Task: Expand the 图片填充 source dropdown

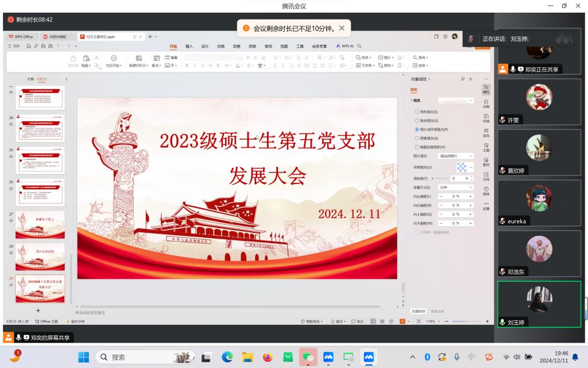Action: [x=456, y=156]
